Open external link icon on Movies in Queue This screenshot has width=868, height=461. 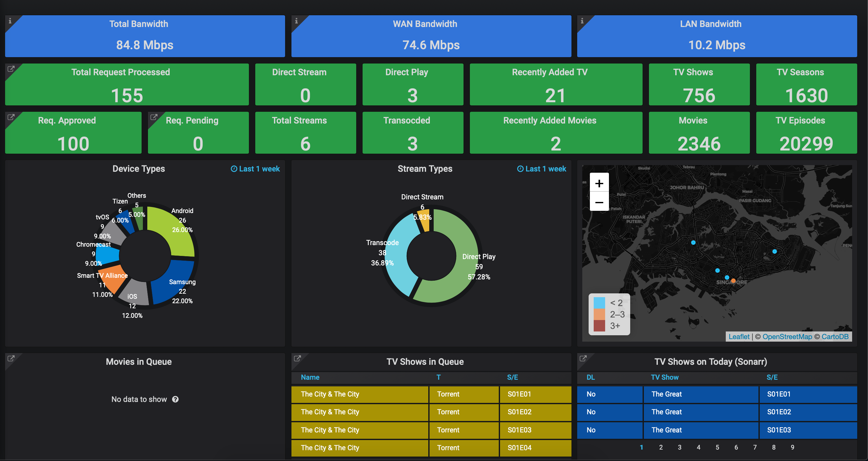pyautogui.click(x=11, y=358)
